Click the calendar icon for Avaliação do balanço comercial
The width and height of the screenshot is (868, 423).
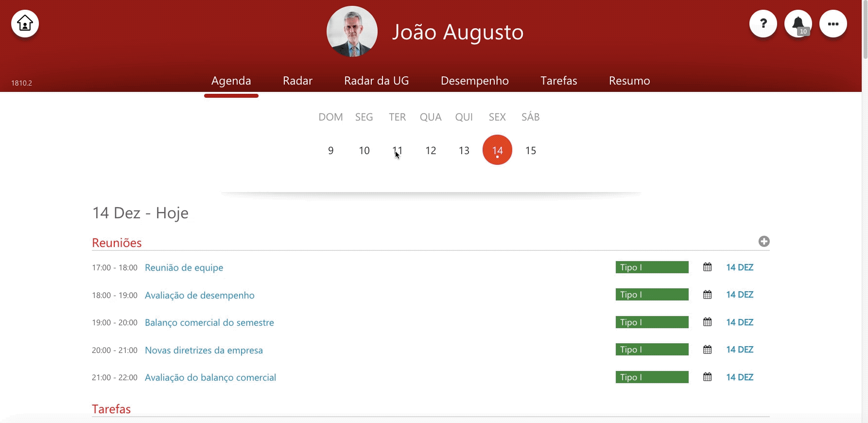708,377
